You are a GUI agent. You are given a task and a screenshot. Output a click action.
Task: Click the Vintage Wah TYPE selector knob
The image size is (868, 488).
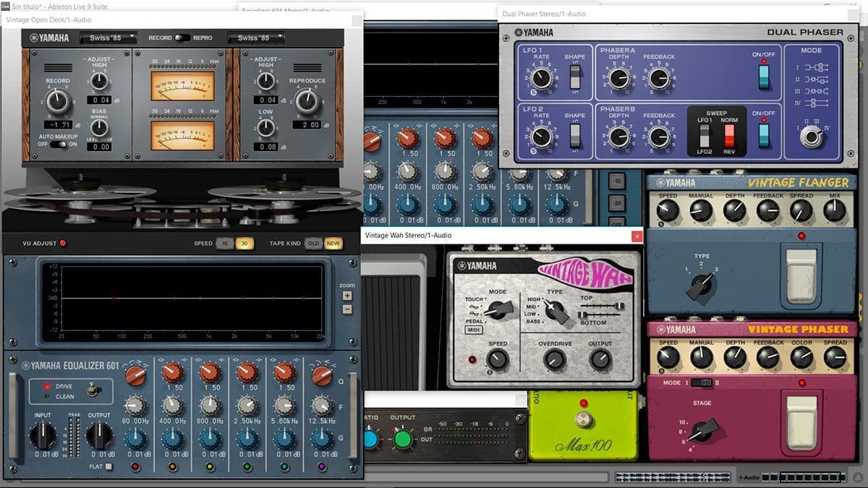[x=556, y=311]
